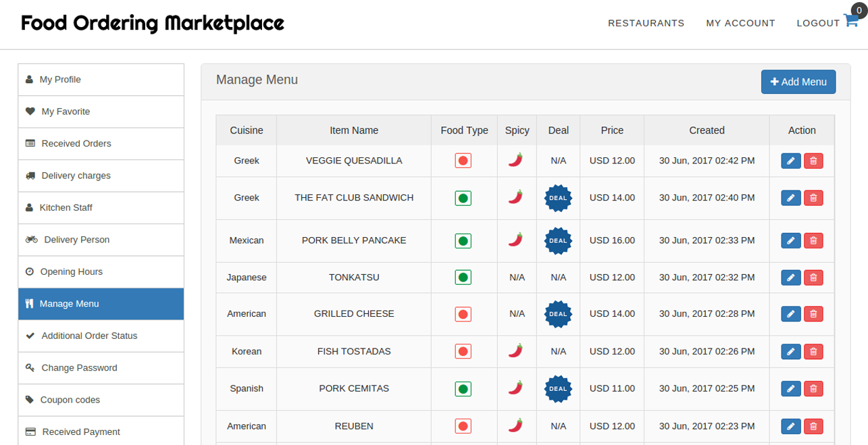Click the 30 Jun, 2017 02:25 PM date
868x445 pixels.
point(707,389)
